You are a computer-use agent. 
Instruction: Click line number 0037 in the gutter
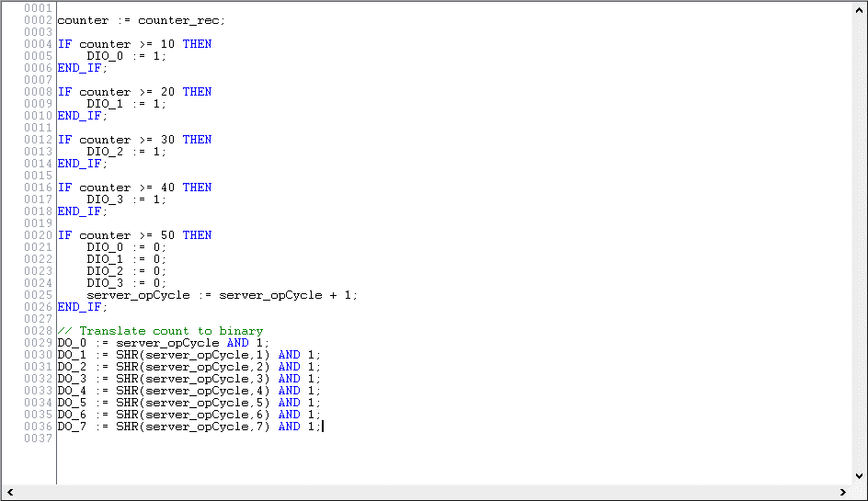pos(39,438)
